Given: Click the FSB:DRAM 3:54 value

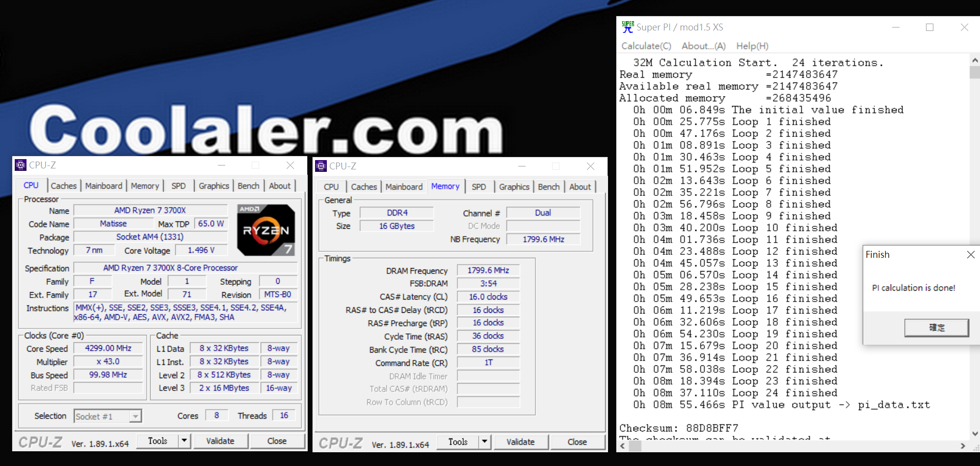Looking at the screenshot, I should click(488, 283).
